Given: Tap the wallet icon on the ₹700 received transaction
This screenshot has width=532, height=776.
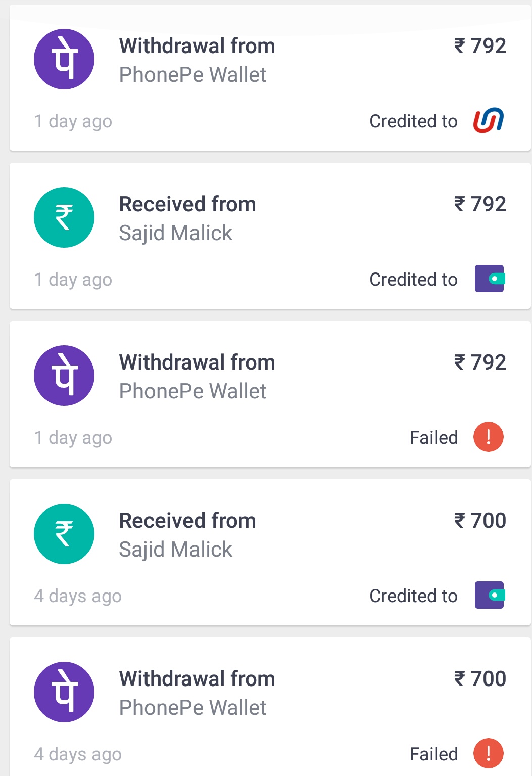Looking at the screenshot, I should (x=490, y=595).
